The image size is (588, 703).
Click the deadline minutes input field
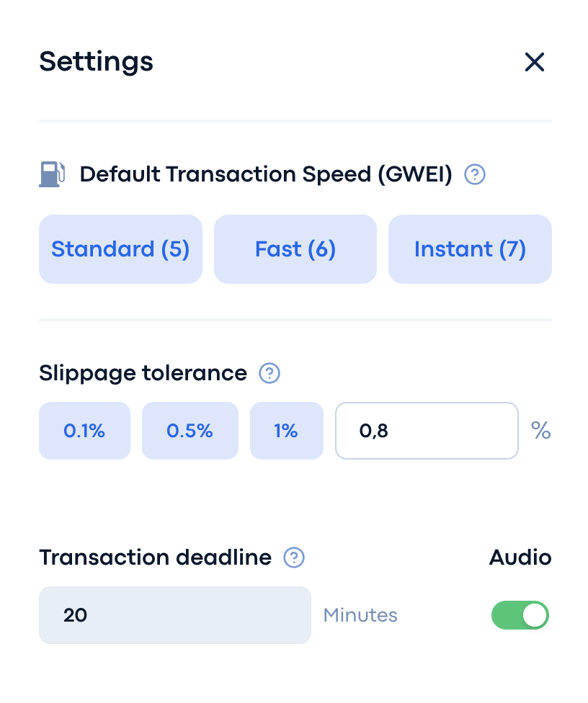pyautogui.click(x=175, y=615)
